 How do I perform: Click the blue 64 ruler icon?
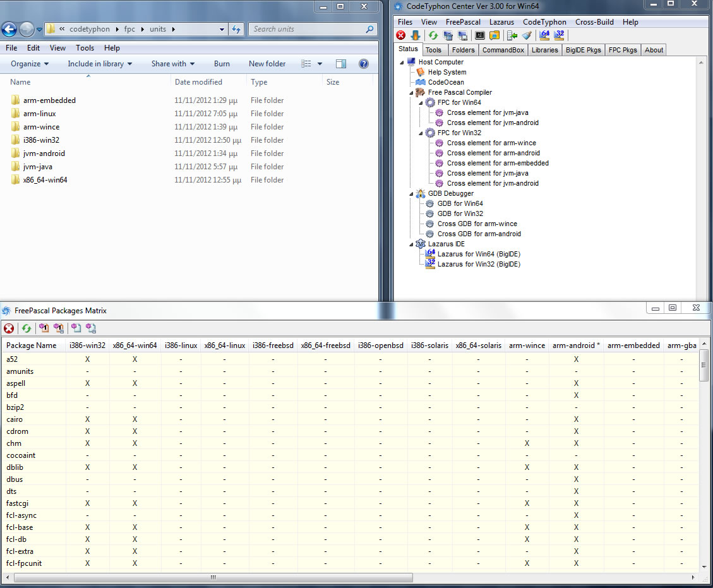tap(544, 35)
